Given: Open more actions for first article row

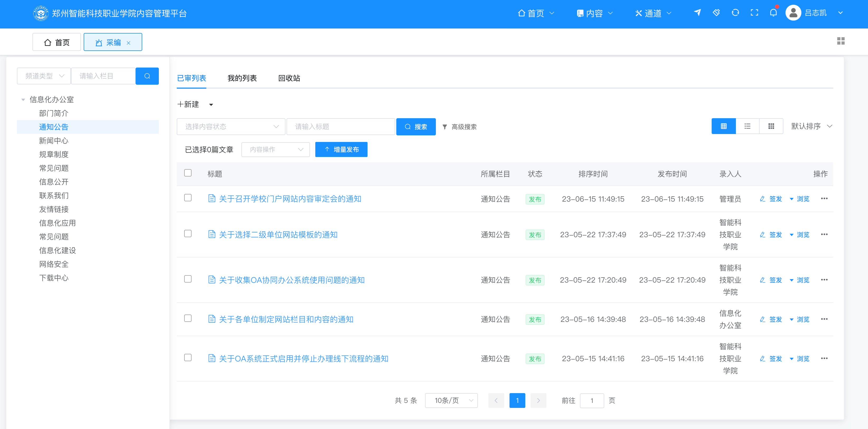Looking at the screenshot, I should [x=824, y=198].
